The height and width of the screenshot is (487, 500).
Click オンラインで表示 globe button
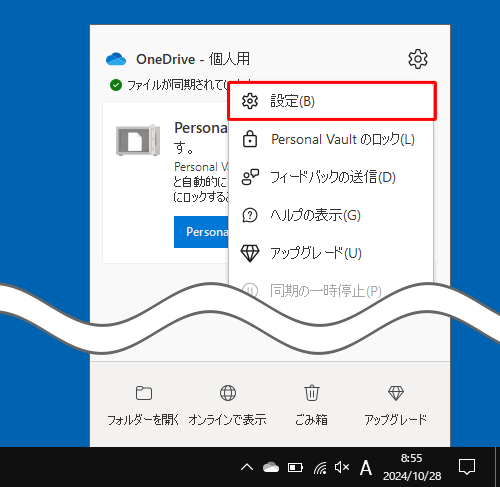[x=228, y=406]
